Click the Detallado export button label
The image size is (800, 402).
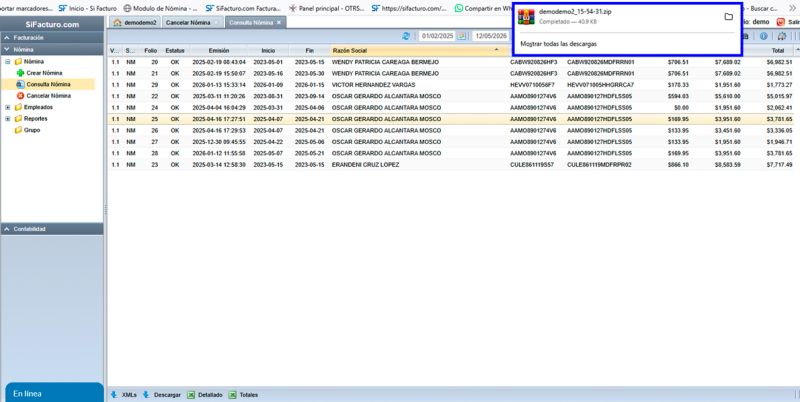(x=210, y=395)
